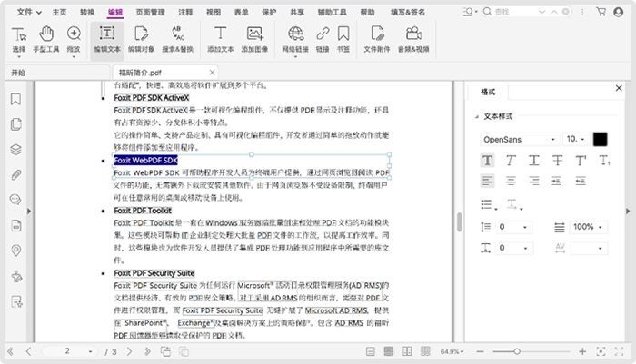The image size is (636, 364).
Task: Toggle strikethrough text style
Action: pyautogui.click(x=557, y=161)
